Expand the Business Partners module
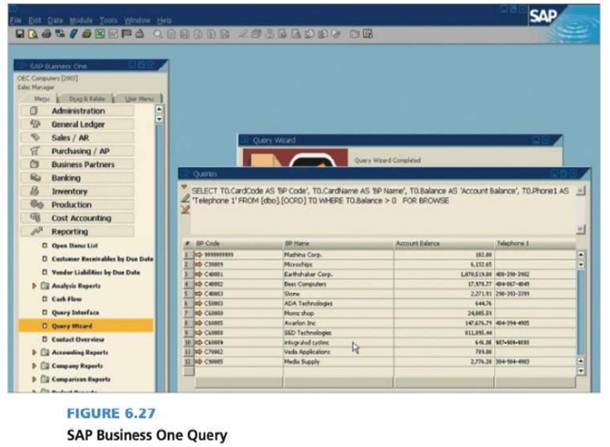Viewport: 610px width, 447px height. 77,165
